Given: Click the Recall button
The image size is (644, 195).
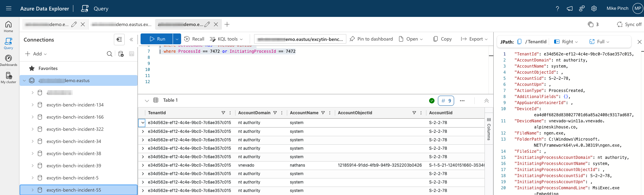Looking at the screenshot, I should [194, 39].
